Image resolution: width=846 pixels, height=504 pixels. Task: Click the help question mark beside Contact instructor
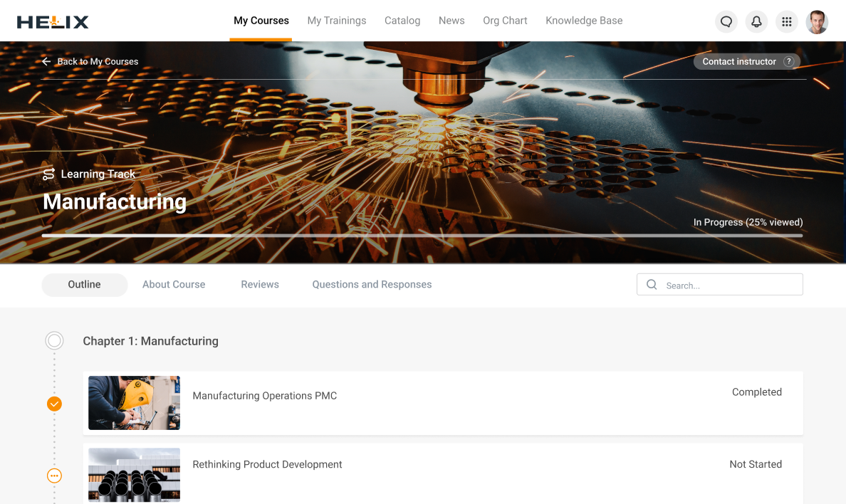tap(789, 61)
